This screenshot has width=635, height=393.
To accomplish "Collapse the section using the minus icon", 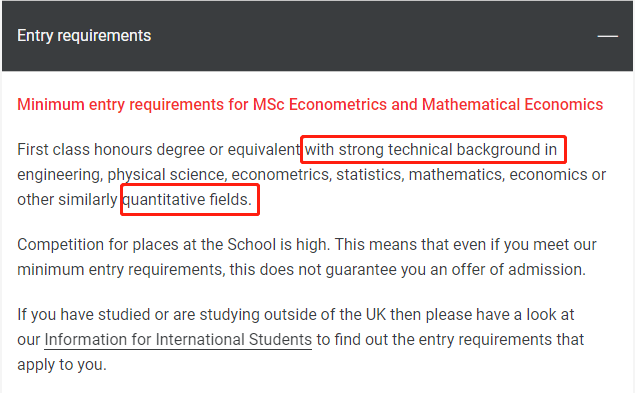I will point(607,36).
